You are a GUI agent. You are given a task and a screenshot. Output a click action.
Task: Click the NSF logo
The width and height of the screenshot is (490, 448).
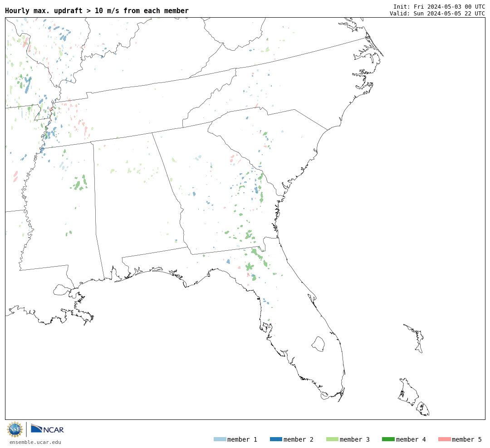click(15, 429)
